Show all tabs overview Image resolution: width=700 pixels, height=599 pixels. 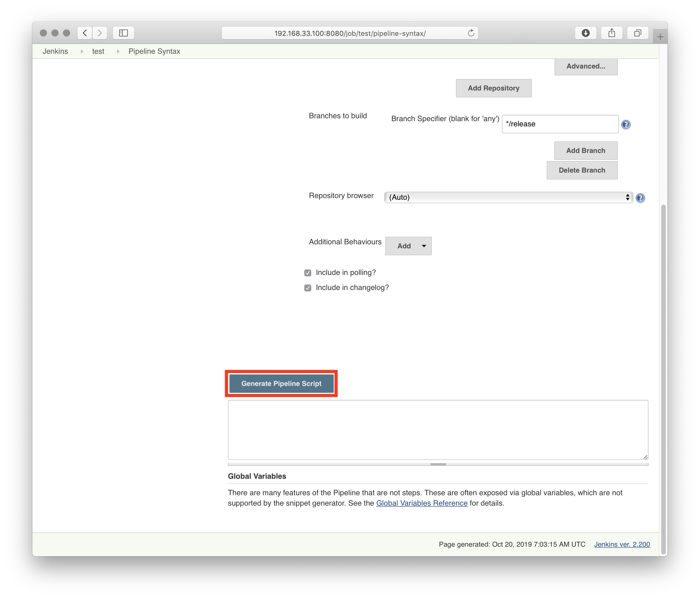pyautogui.click(x=638, y=33)
